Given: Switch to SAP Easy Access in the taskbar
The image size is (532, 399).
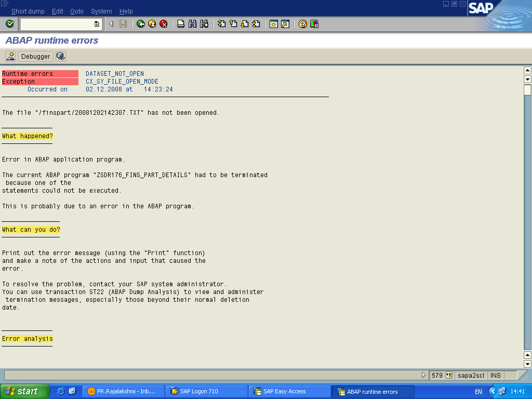Looking at the screenshot, I should pos(289,391).
